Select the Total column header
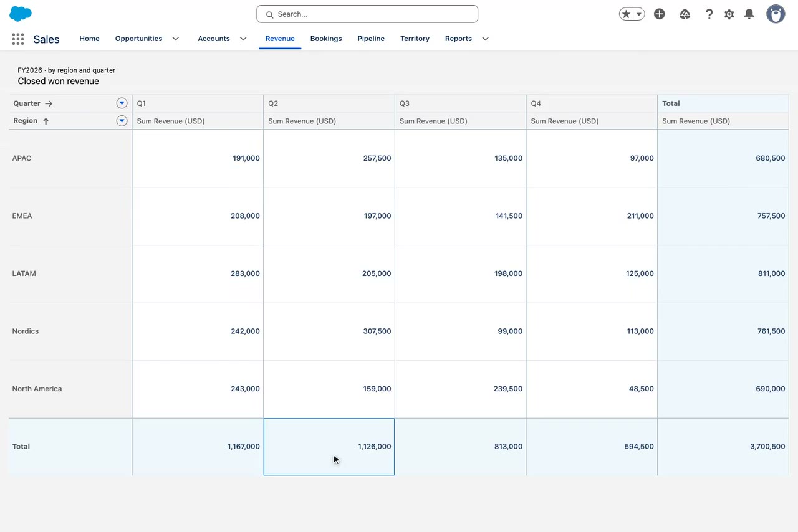798x532 pixels. (x=723, y=103)
